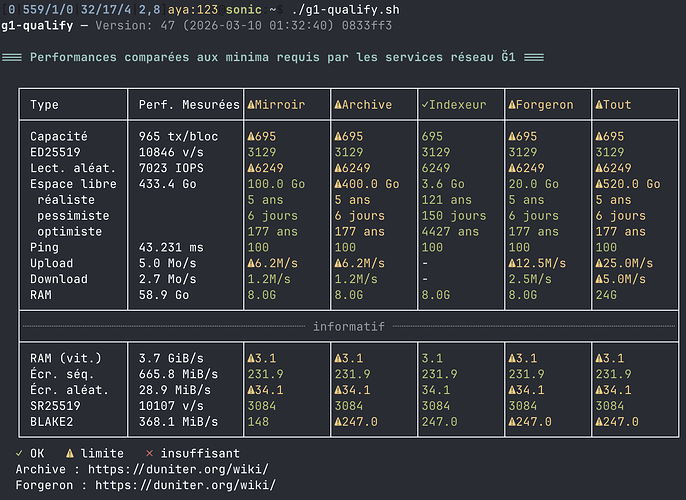Screen dimensions: 686x500
Task: Click the warning triangle beside Archive header
Action: click(x=338, y=105)
